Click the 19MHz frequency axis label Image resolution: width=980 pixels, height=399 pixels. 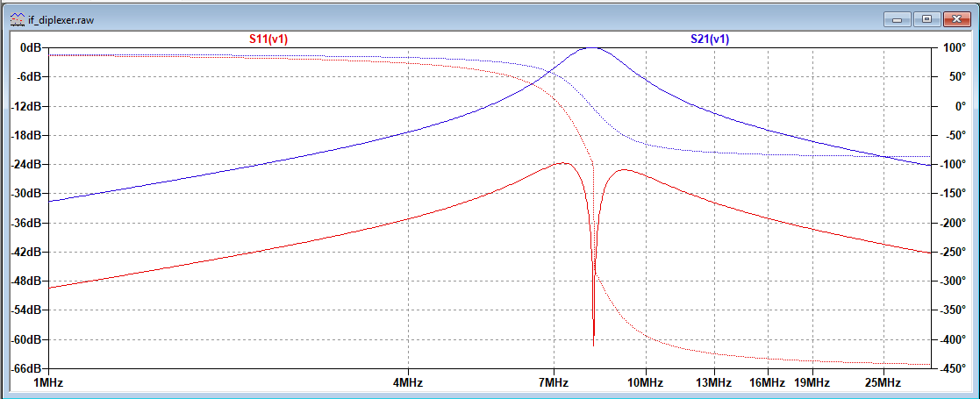[812, 381]
